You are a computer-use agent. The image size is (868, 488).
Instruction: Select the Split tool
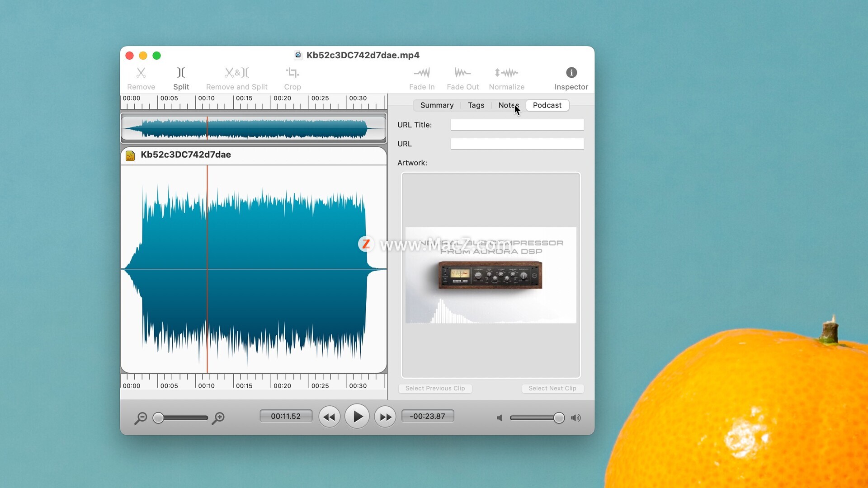181,78
